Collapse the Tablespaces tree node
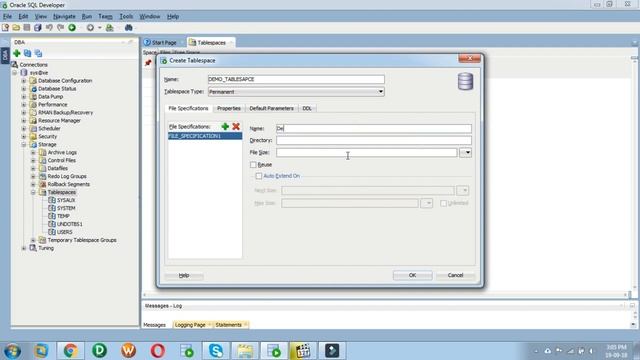Viewport: 640px width, 360px height. pos(33,192)
